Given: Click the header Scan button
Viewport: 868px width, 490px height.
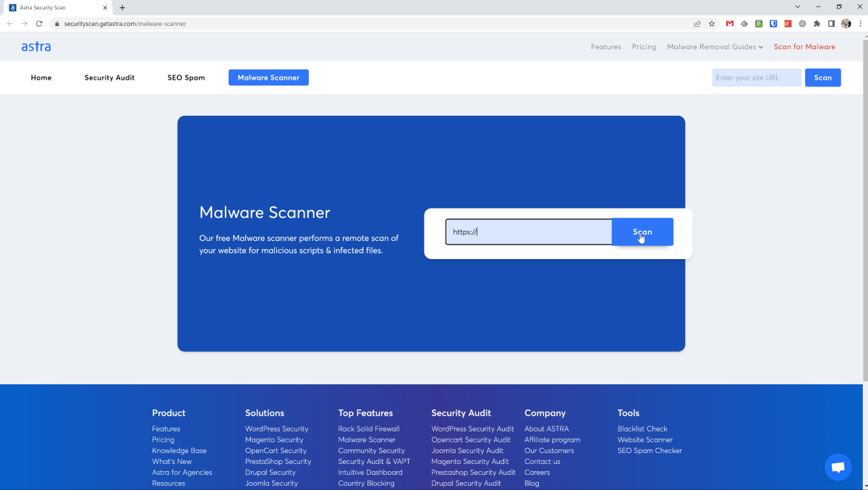Looking at the screenshot, I should [822, 77].
